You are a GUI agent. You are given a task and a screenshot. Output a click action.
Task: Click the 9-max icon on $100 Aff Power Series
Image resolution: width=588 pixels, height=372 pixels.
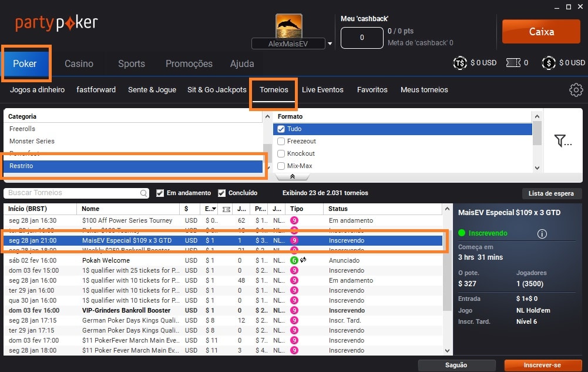coord(294,220)
